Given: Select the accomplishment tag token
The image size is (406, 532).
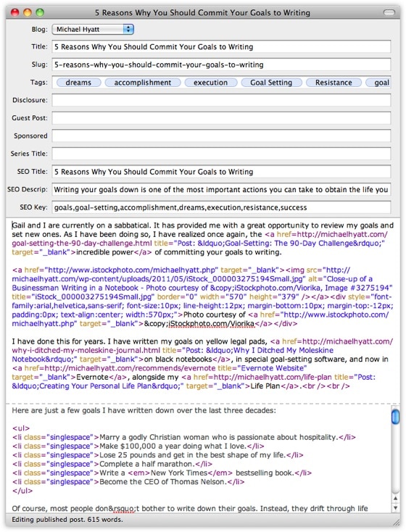Looking at the screenshot, I should (143, 83).
